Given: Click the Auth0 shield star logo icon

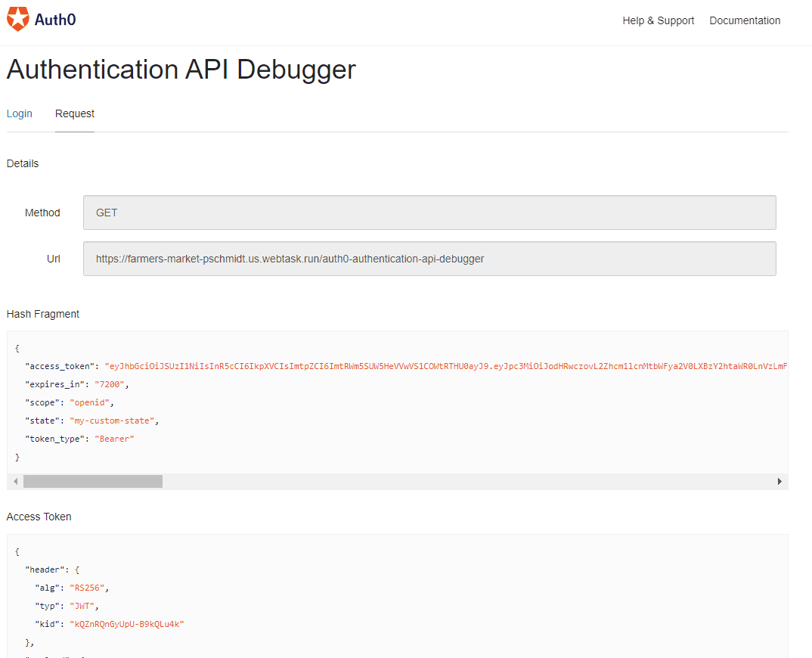Looking at the screenshot, I should coord(17,19).
